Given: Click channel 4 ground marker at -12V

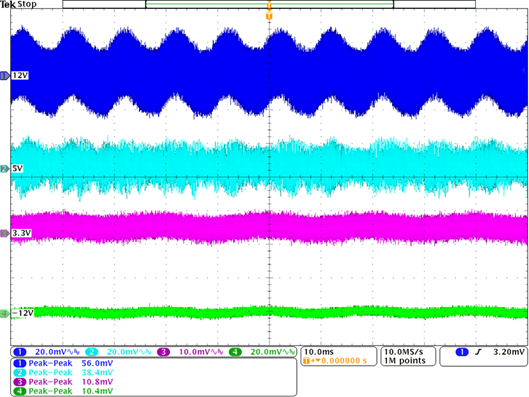Looking at the screenshot, I should point(5,314).
